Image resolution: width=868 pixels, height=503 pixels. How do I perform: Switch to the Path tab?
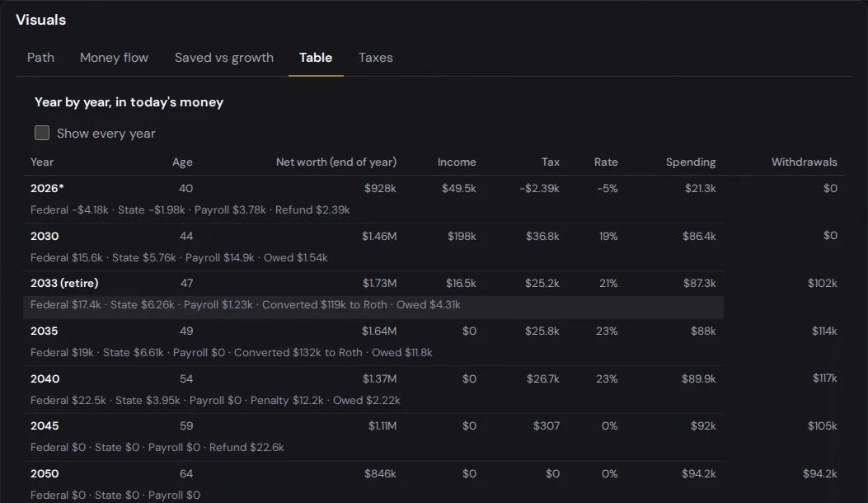(x=40, y=58)
